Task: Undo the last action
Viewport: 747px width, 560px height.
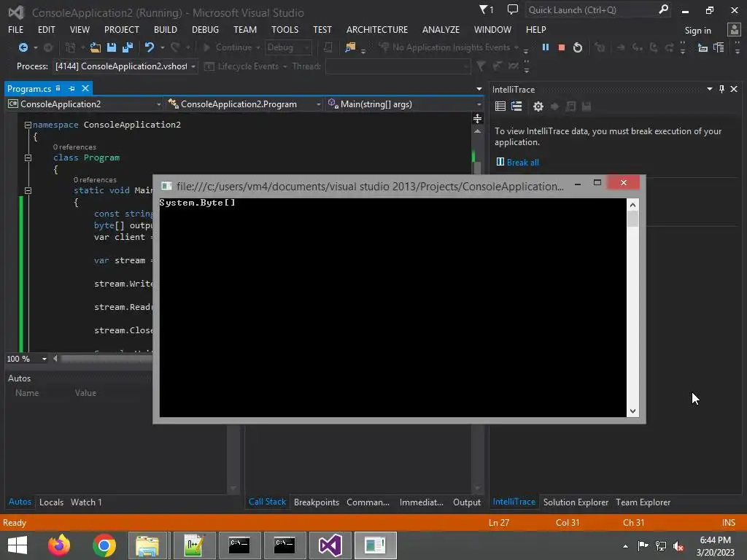Action: (x=150, y=47)
